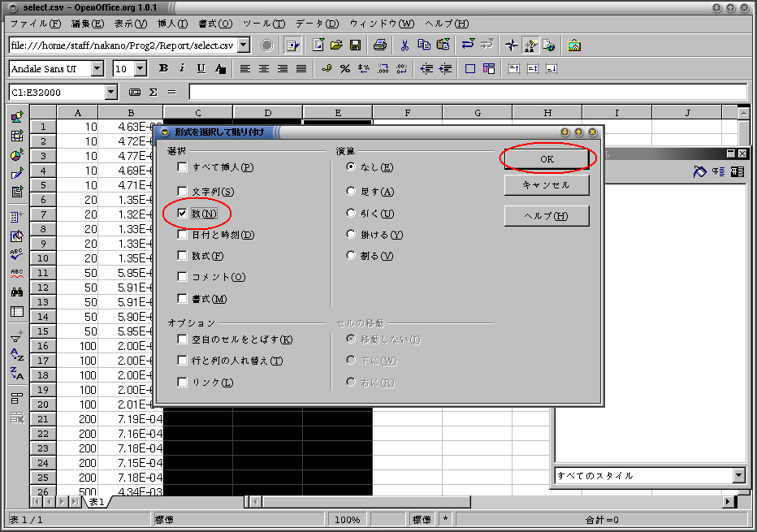Viewport: 757px width, 532px height.
Task: Open the Andale Sans UI font dropdown
Action: click(97, 68)
